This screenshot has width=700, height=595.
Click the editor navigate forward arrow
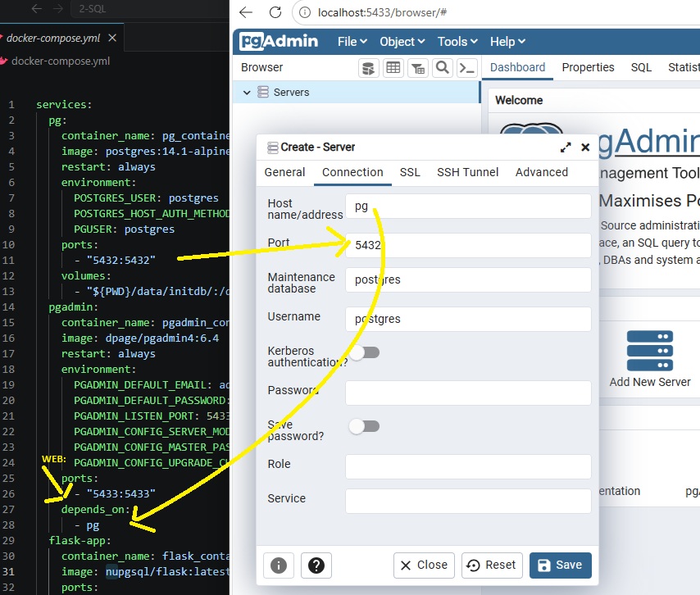coord(58,8)
